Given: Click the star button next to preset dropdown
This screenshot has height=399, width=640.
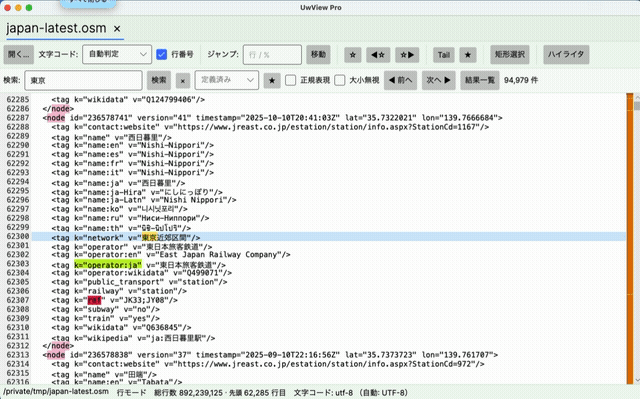Looking at the screenshot, I should (x=272, y=80).
